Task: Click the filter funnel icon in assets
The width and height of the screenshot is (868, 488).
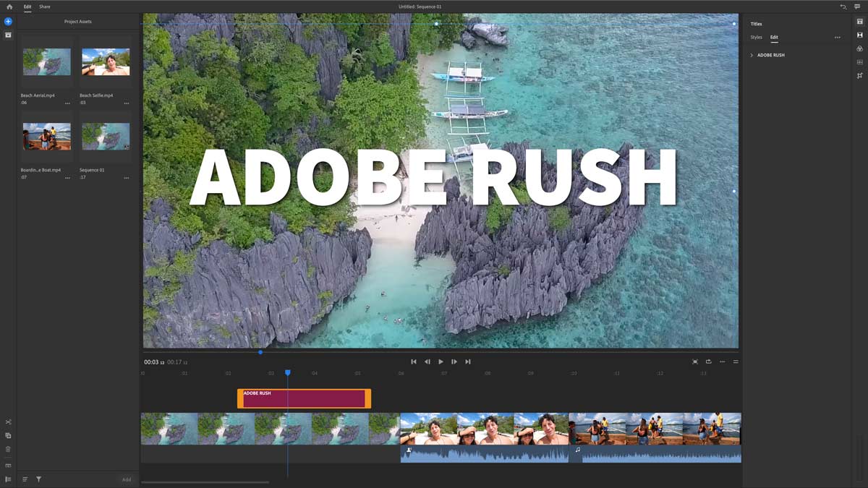Action: tap(38, 479)
